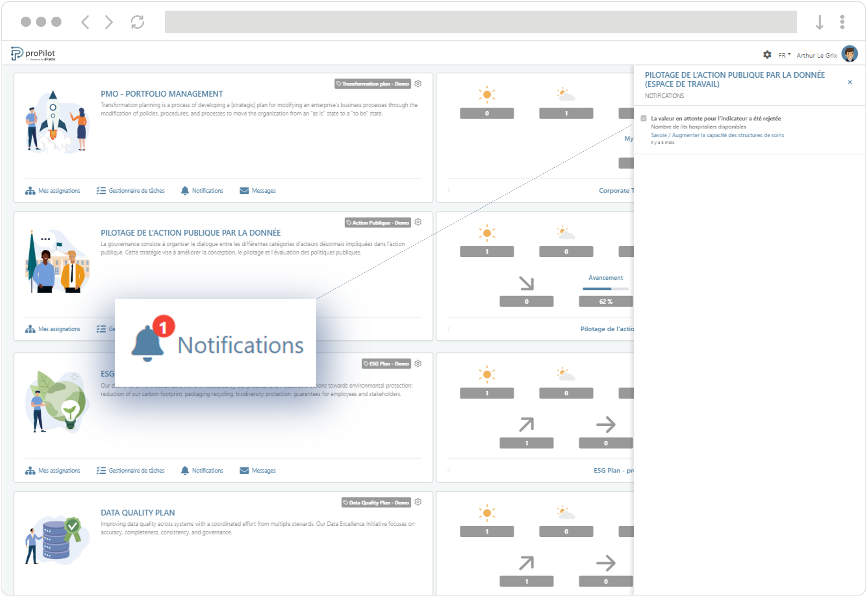Click the left chevron on the Pilotage widget carousel
868x598 pixels.
click(448, 329)
